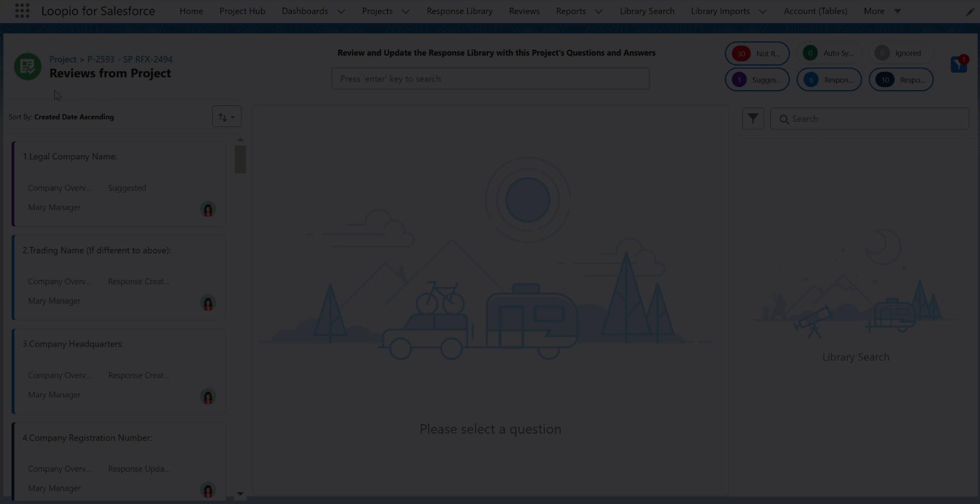Click Company Overv... label on Company Headquarters card

[60, 375]
